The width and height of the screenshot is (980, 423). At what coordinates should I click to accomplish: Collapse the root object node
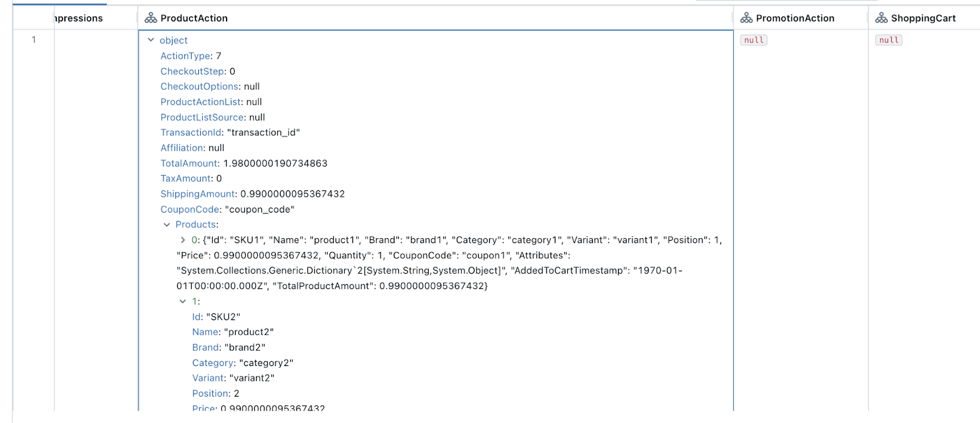point(151,40)
